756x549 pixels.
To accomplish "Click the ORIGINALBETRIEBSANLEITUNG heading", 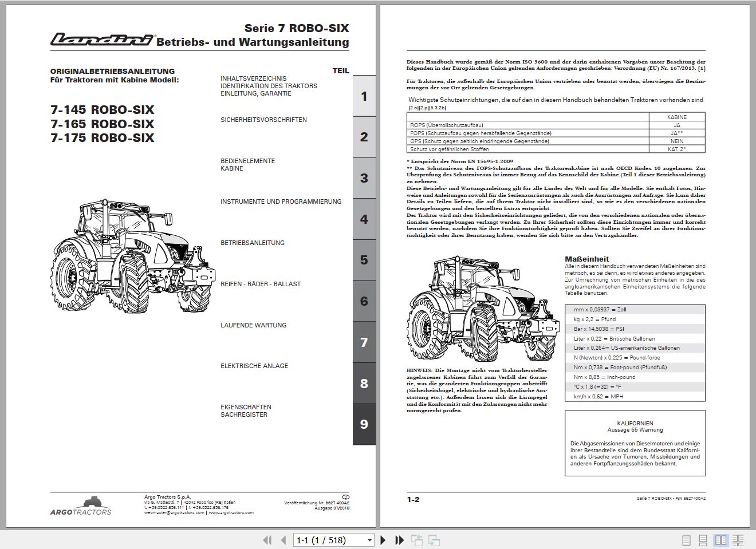I will (112, 72).
